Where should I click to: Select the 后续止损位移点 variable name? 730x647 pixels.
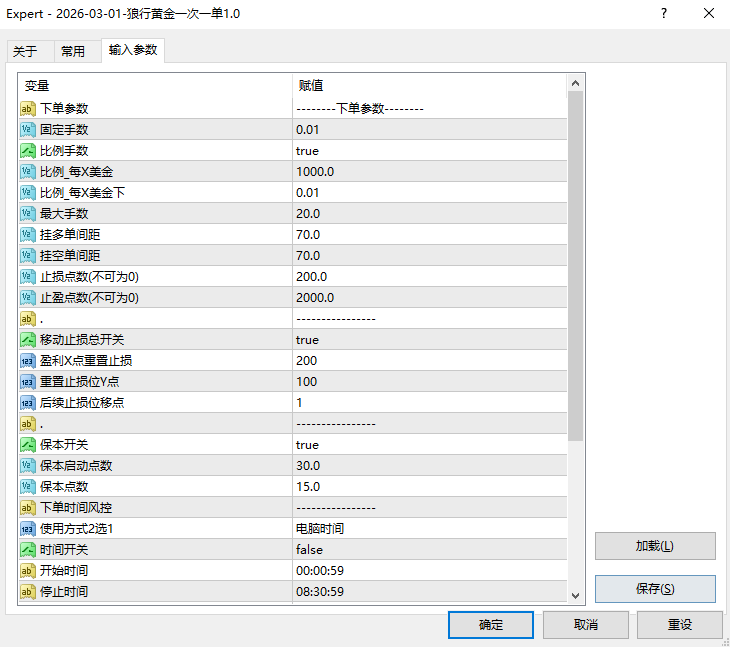82,402
